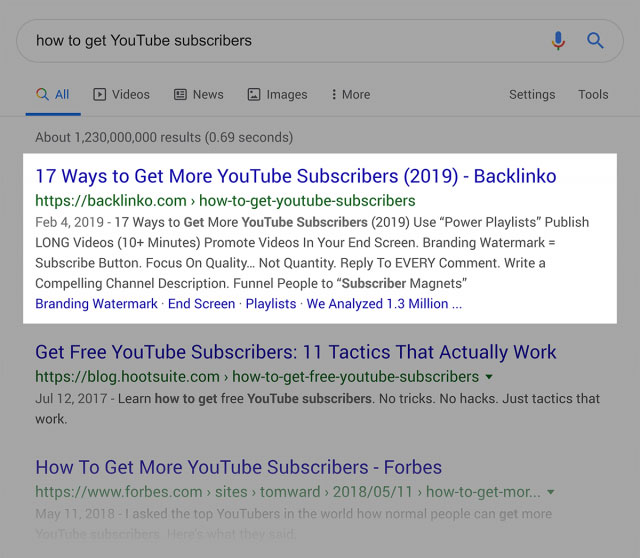Screen dimensions: 640x558
Task: Click the microphone voice search icon
Action: click(558, 40)
